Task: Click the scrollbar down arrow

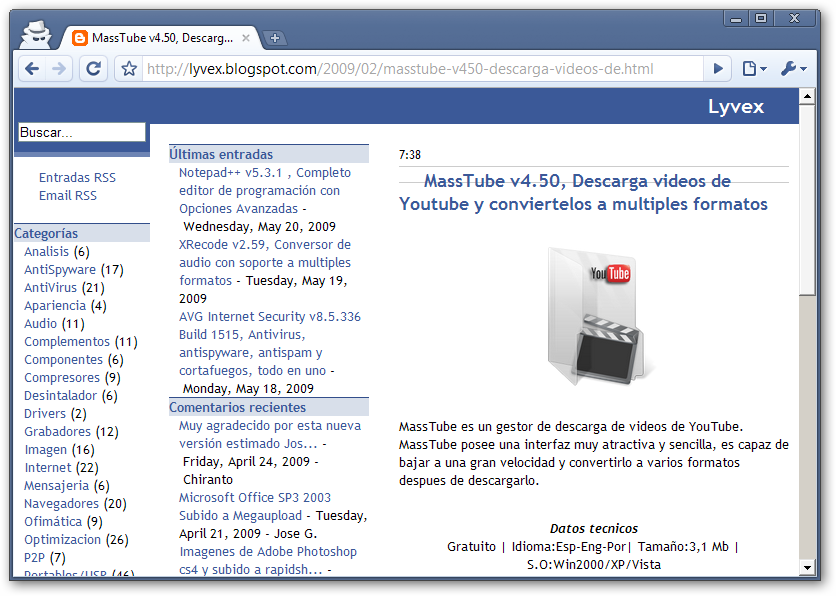Action: 807,568
